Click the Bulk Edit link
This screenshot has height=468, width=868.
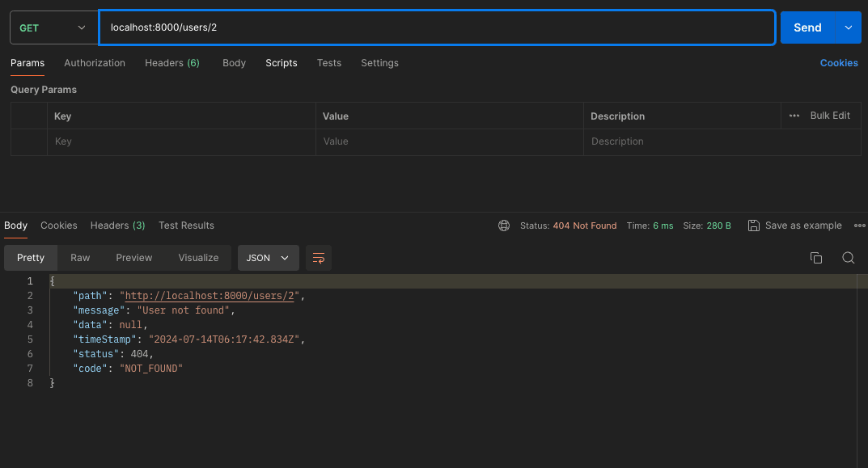(x=830, y=116)
